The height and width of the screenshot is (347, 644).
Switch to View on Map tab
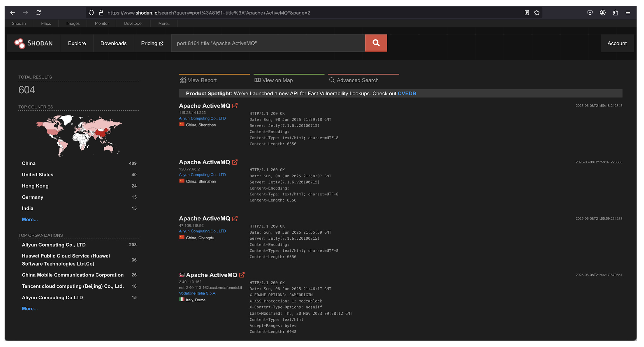274,80
